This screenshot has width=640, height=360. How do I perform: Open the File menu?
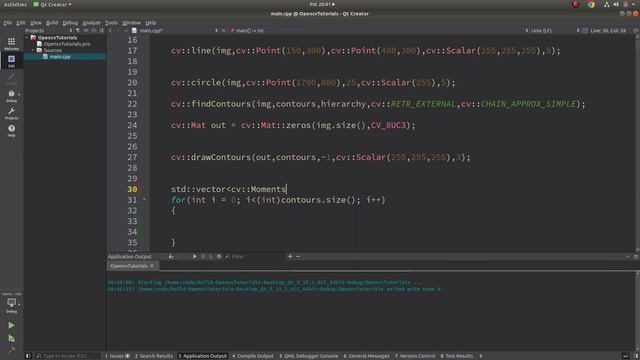click(8, 23)
